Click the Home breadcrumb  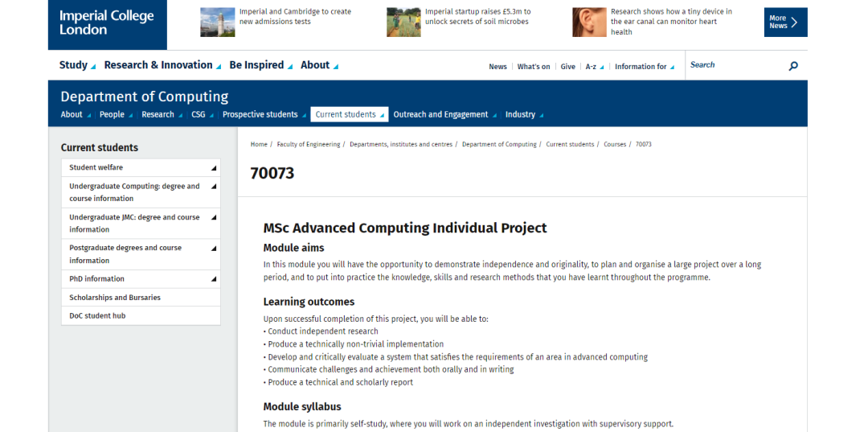coord(259,144)
